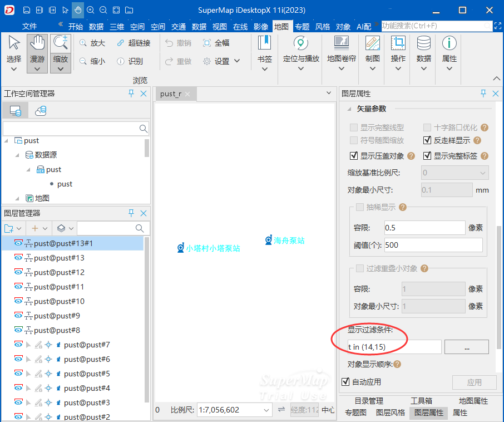Activate the 漫游 pan tool
The height and width of the screenshot is (422, 504).
[37, 53]
